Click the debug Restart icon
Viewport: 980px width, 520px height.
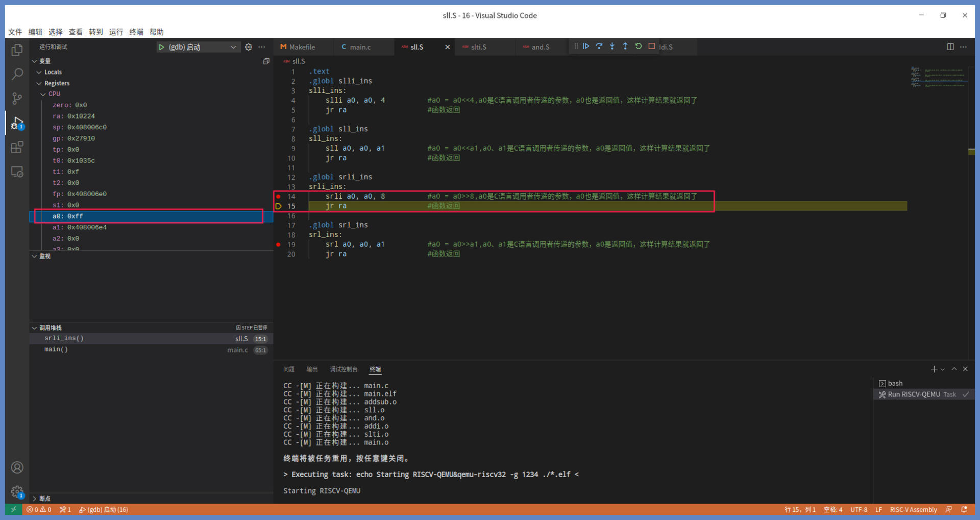pyautogui.click(x=639, y=46)
